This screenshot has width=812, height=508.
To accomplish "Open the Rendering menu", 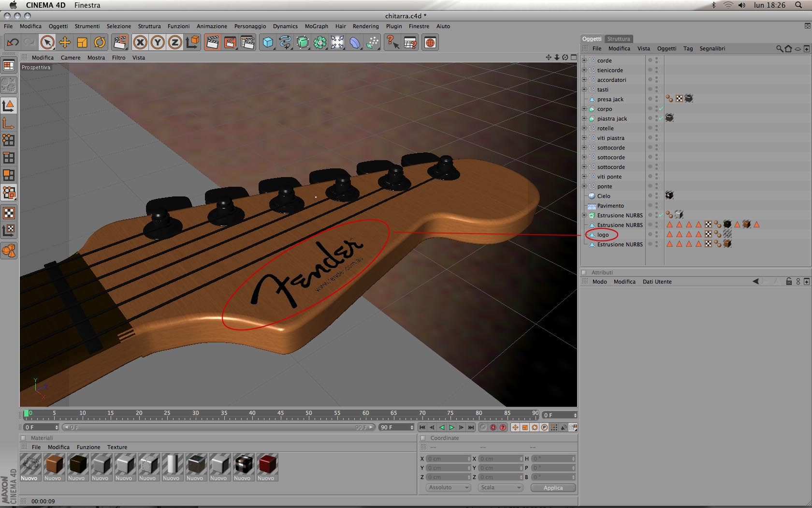I will tap(365, 26).
